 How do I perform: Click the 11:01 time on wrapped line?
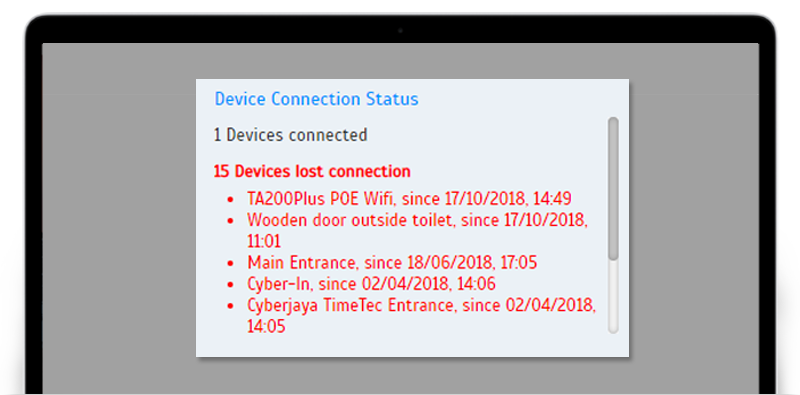click(x=264, y=241)
